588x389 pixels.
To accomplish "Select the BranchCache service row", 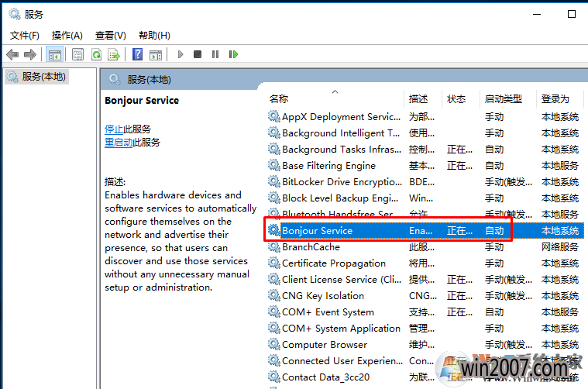I will tap(425, 247).
